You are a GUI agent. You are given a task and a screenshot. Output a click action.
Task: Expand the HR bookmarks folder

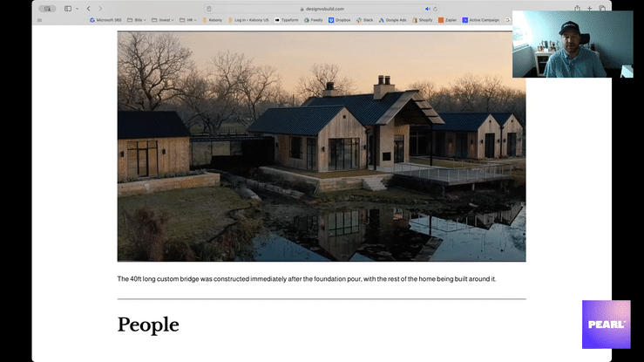click(x=187, y=20)
